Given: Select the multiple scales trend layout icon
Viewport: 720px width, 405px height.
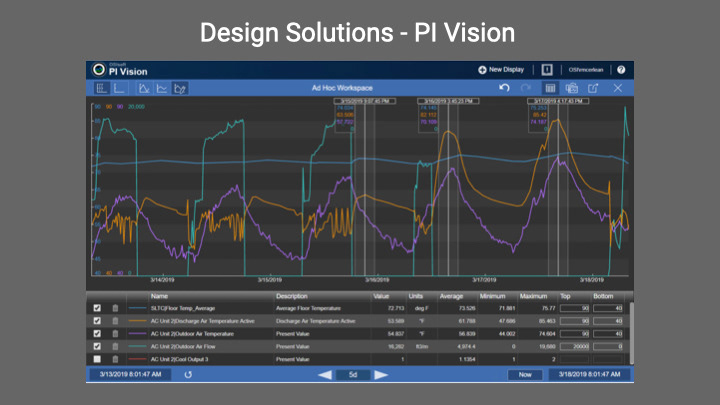Looking at the screenshot, I should [x=101, y=88].
